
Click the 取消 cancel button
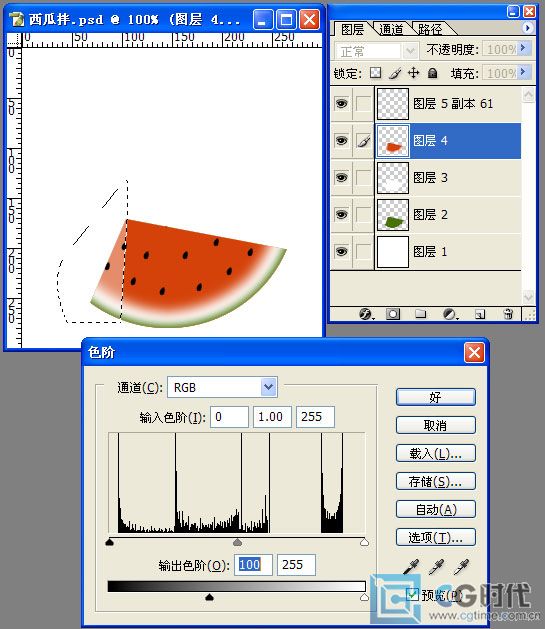(x=436, y=425)
